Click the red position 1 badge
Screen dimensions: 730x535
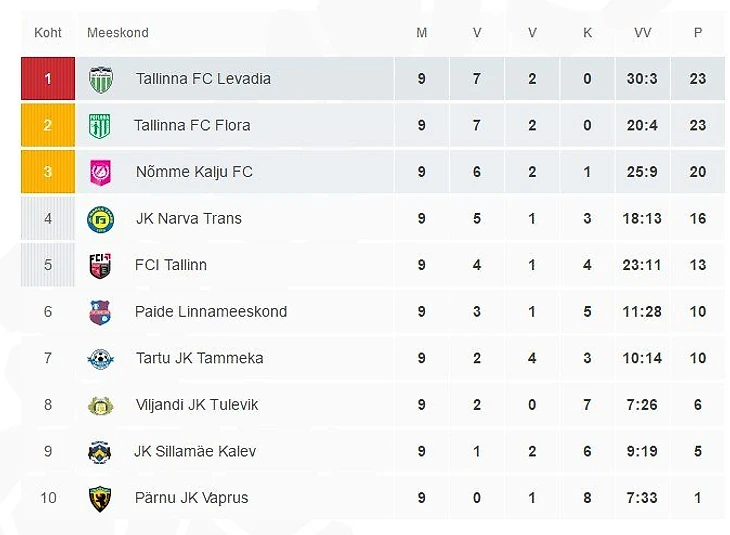48,79
